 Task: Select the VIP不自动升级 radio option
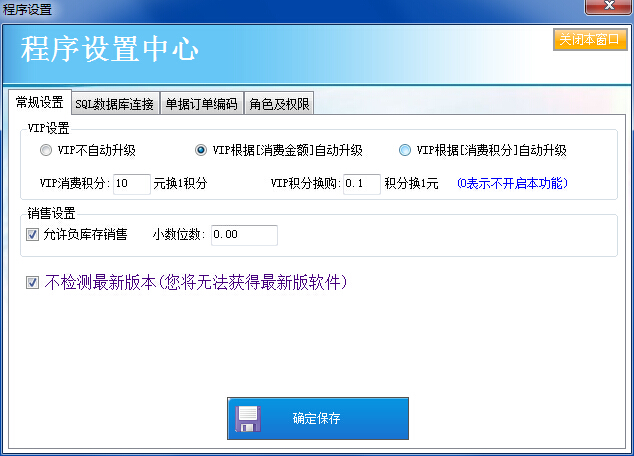[x=45, y=151]
